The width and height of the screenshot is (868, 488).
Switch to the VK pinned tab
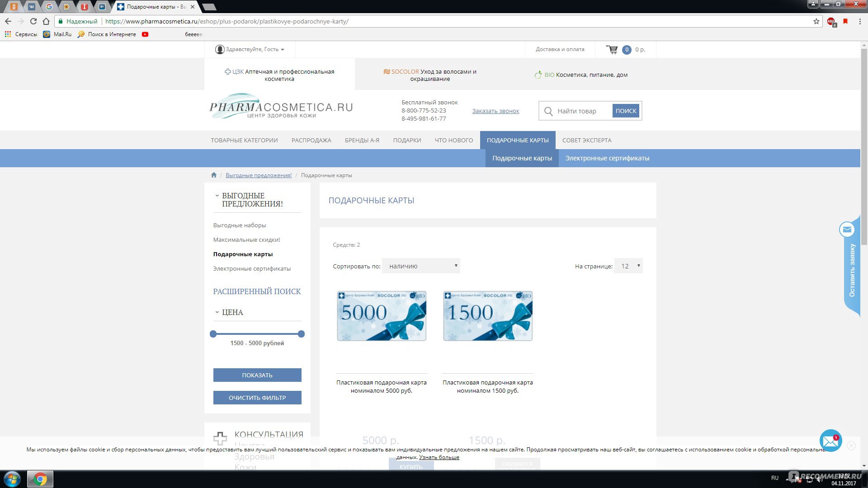[32, 7]
